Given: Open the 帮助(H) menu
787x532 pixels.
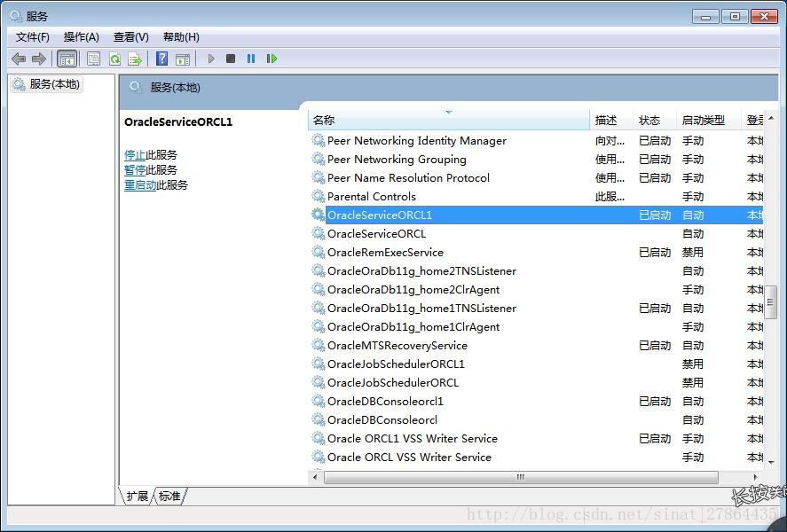Looking at the screenshot, I should pyautogui.click(x=181, y=37).
